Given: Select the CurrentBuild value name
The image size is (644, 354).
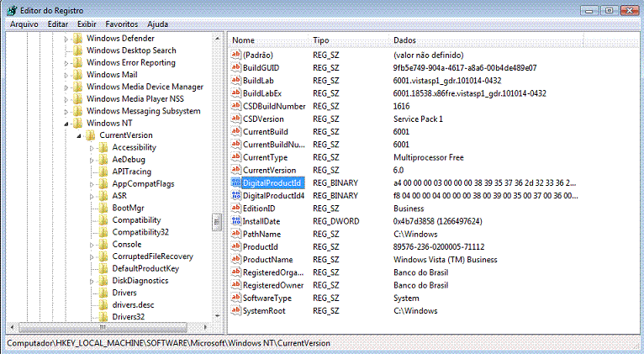Looking at the screenshot, I should pyautogui.click(x=266, y=132).
